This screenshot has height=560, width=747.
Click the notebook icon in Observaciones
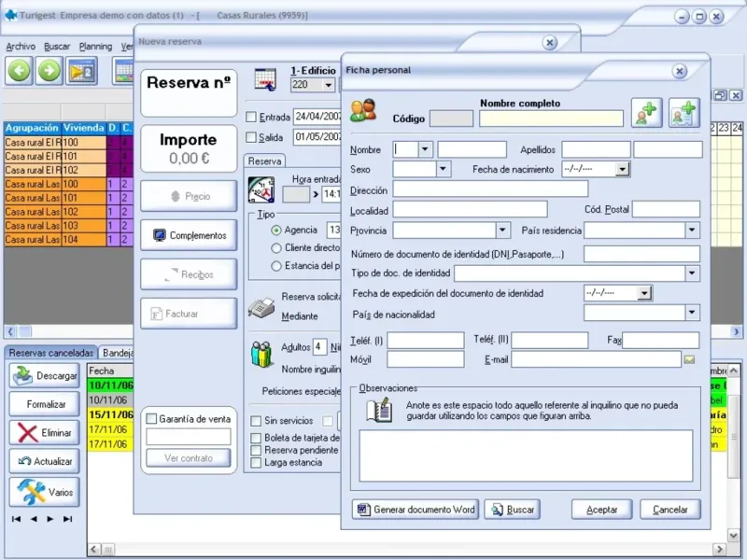coord(379,410)
